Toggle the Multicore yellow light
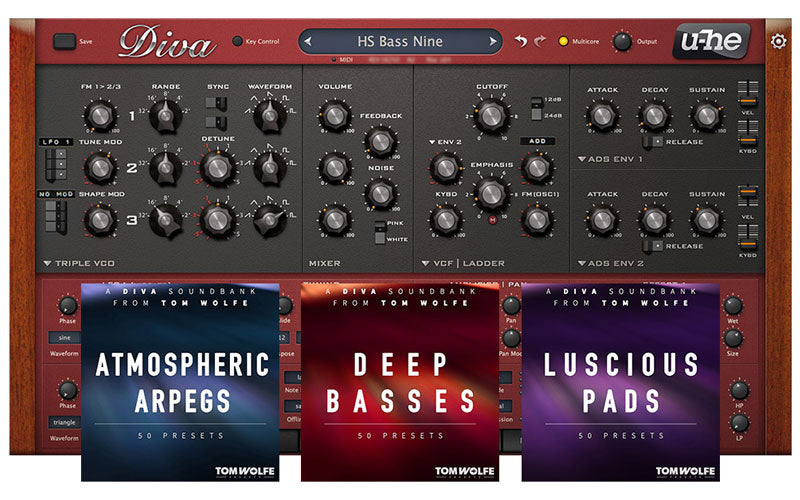This screenshot has width=800, height=500. (563, 41)
